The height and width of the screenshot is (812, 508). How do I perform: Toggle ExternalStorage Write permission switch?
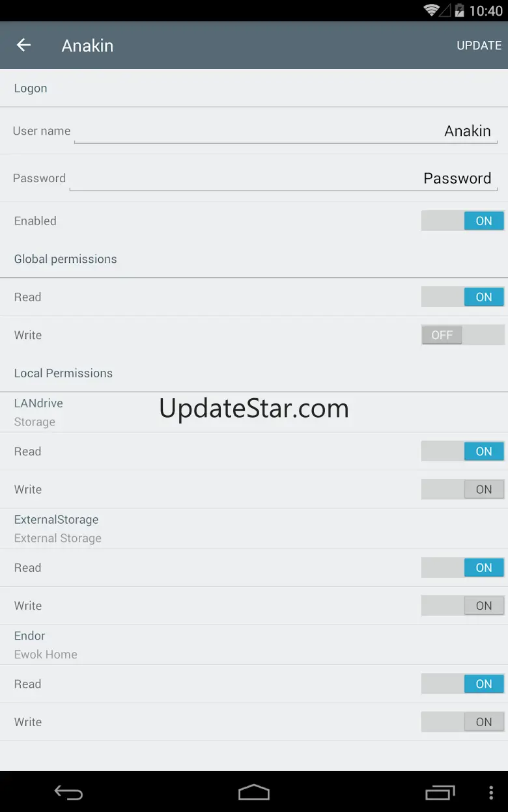point(462,606)
